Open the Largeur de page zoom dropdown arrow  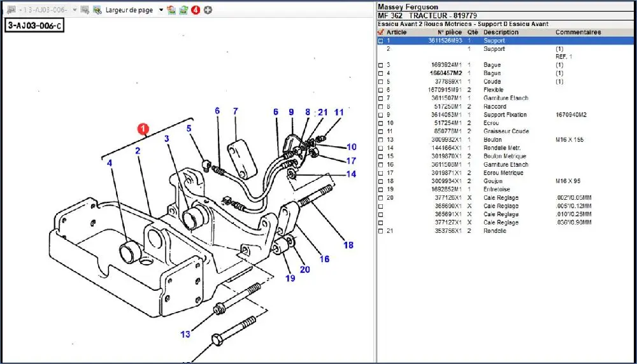pyautogui.click(x=161, y=10)
